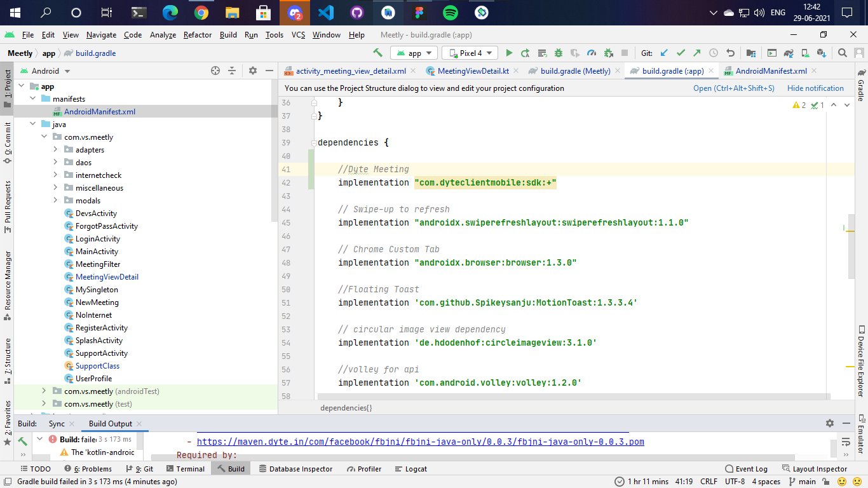The height and width of the screenshot is (488, 868).
Task: Click Hide notification link
Action: pos(815,88)
